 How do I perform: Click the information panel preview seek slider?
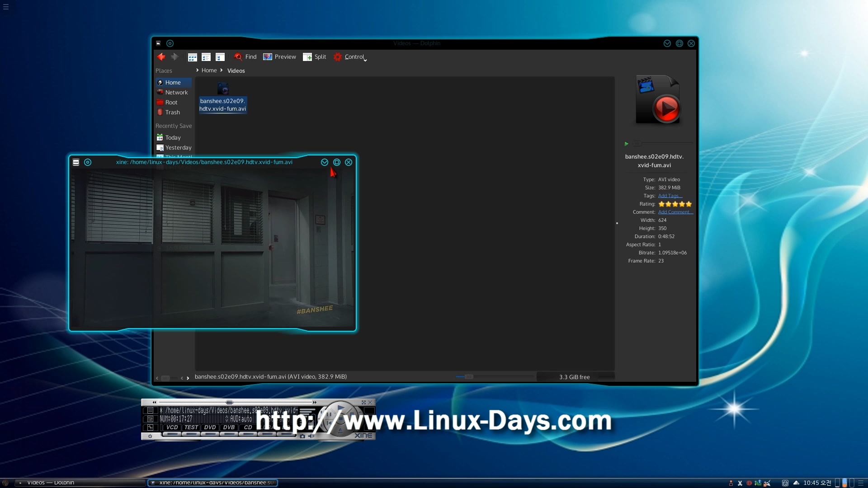click(663, 144)
